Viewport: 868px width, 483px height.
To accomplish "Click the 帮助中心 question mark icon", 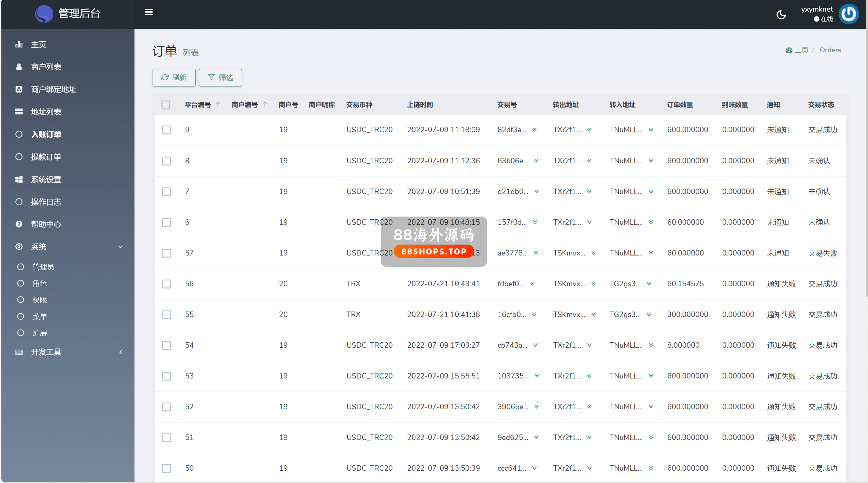I will [x=19, y=224].
